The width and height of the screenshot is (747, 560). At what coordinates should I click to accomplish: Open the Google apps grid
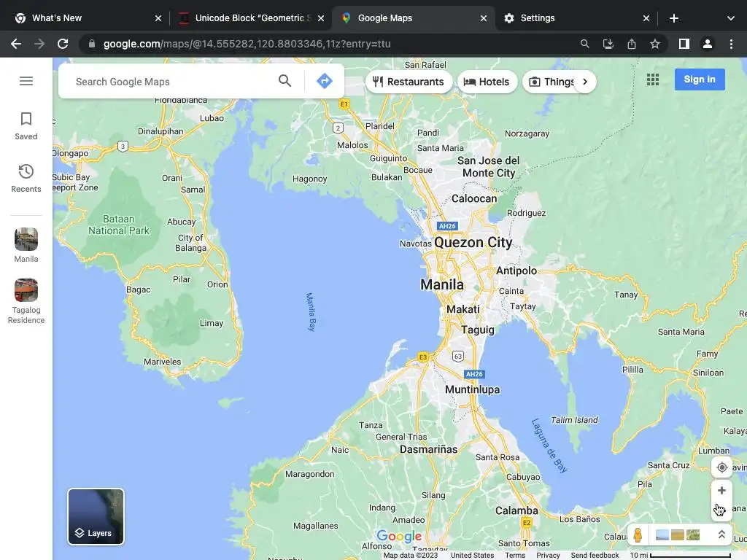pos(653,79)
